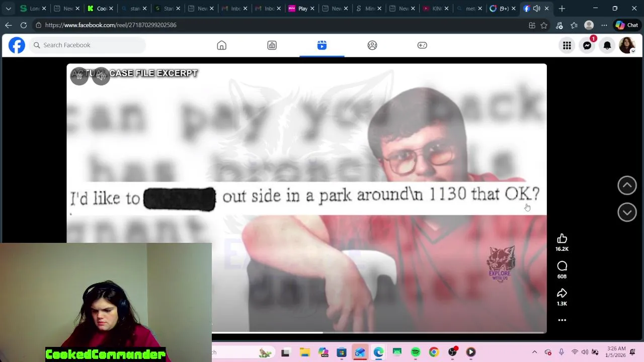Open account profile picture menu
The image size is (644, 362).
click(x=627, y=46)
